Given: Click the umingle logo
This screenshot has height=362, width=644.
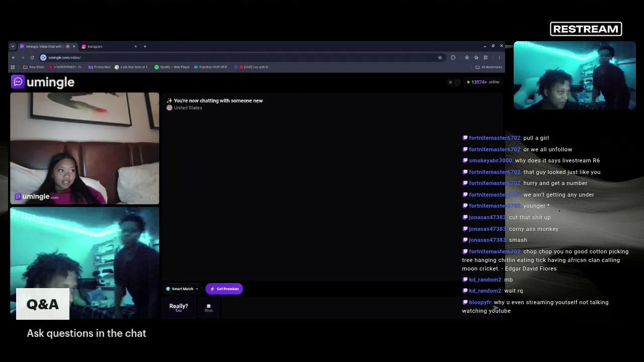Looking at the screenshot, I should pyautogui.click(x=43, y=82).
